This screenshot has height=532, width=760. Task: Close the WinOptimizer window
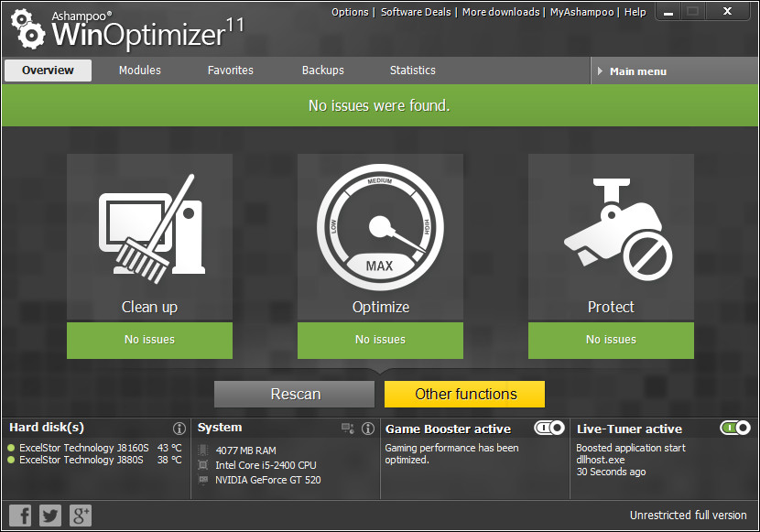click(x=728, y=11)
